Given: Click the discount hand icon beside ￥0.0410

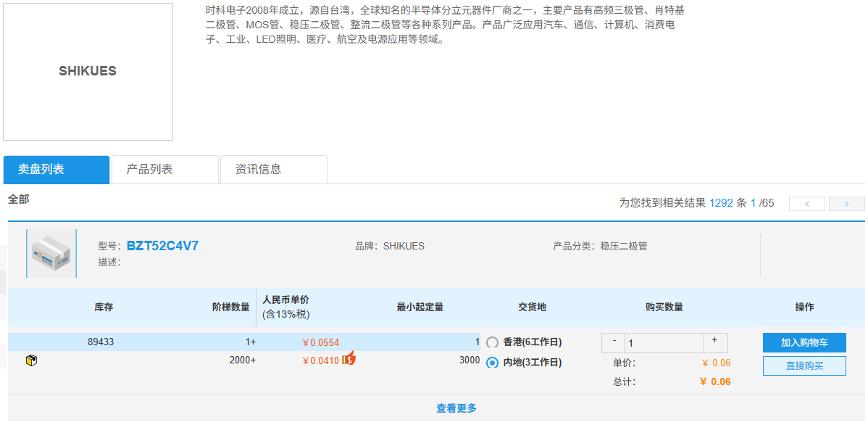Looking at the screenshot, I should (x=349, y=359).
